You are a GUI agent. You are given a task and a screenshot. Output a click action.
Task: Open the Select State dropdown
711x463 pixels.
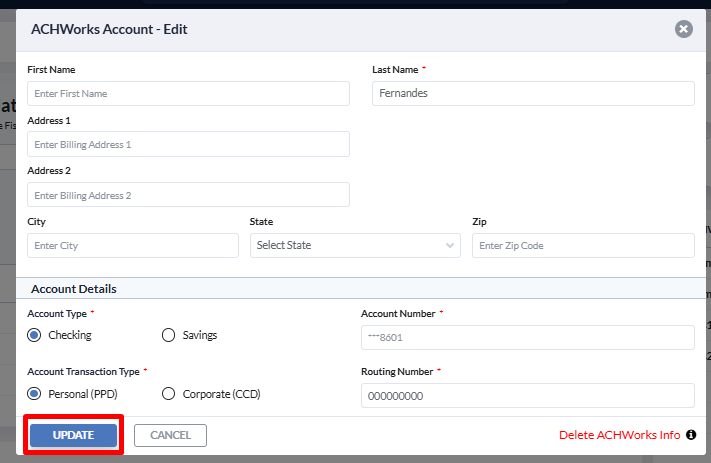click(x=355, y=245)
